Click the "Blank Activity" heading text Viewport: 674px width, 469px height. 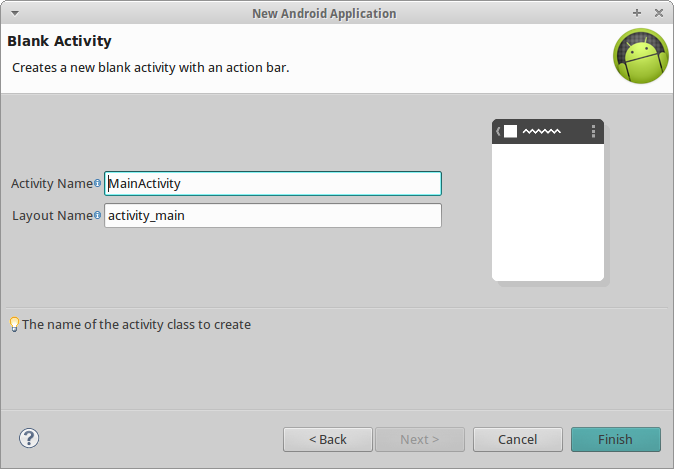[x=59, y=41]
